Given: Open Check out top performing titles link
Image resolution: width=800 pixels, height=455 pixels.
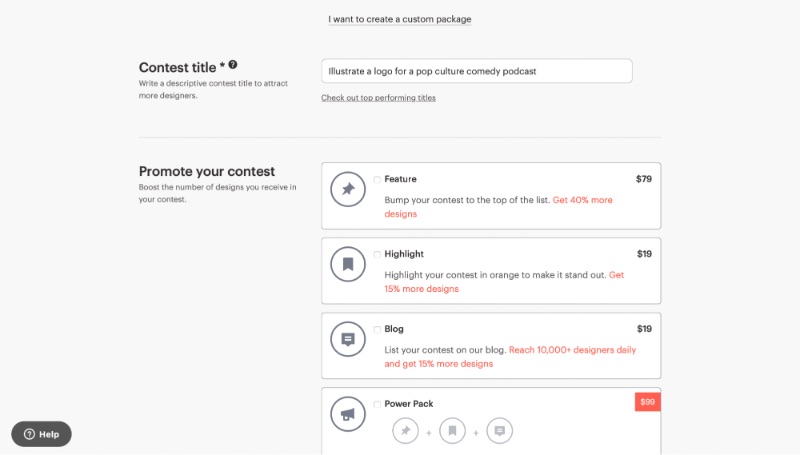Looking at the screenshot, I should coord(378,98).
